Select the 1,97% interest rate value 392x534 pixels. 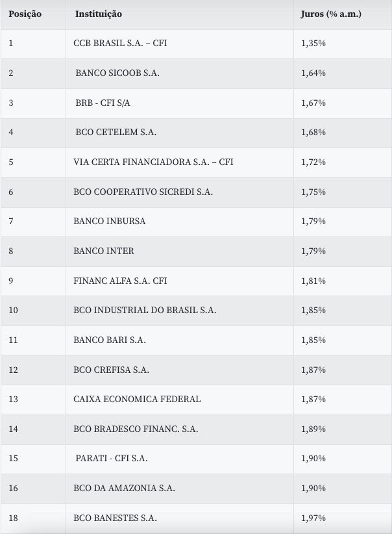coord(313,518)
